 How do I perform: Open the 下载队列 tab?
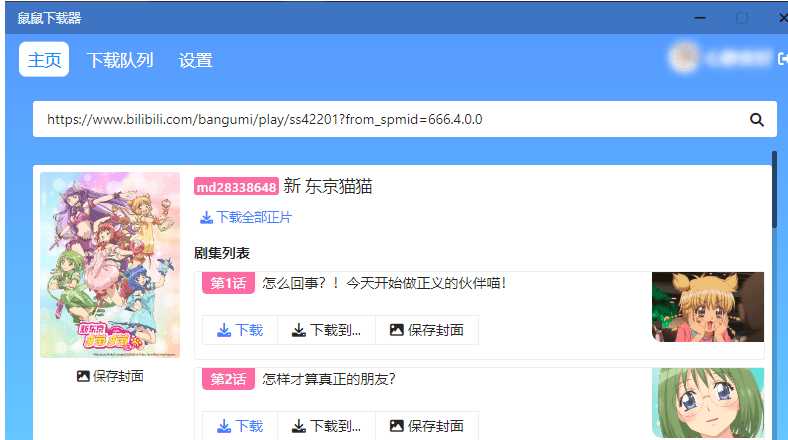click(120, 60)
